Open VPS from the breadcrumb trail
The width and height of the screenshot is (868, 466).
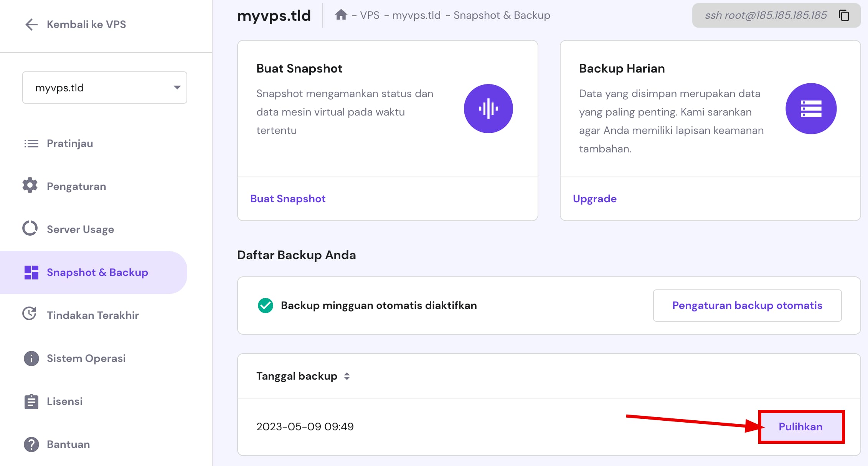[370, 15]
